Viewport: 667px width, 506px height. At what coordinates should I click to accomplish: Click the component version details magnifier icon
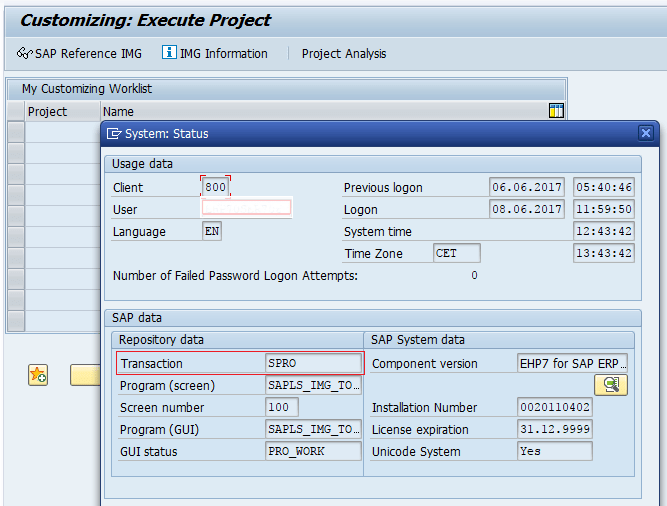pos(610,385)
